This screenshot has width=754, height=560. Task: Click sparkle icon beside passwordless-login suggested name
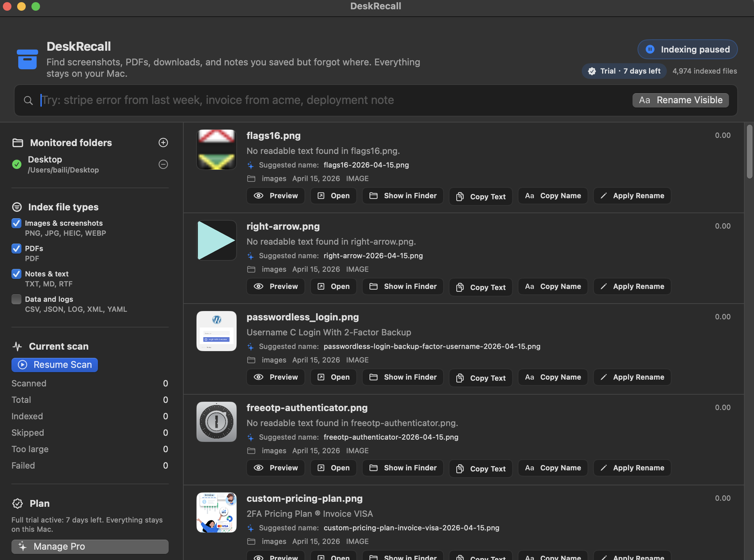(x=250, y=347)
